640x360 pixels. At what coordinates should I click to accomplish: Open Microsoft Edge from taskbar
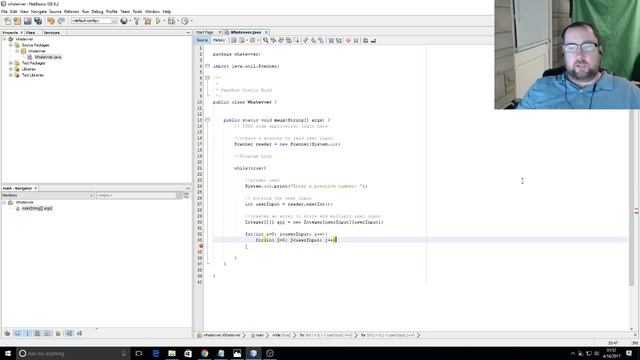tap(156, 353)
